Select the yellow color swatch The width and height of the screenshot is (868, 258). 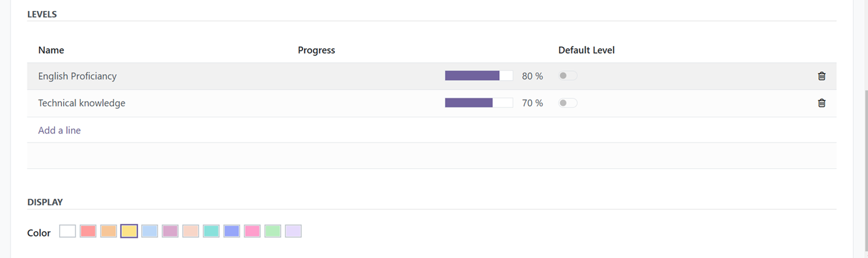tap(129, 231)
